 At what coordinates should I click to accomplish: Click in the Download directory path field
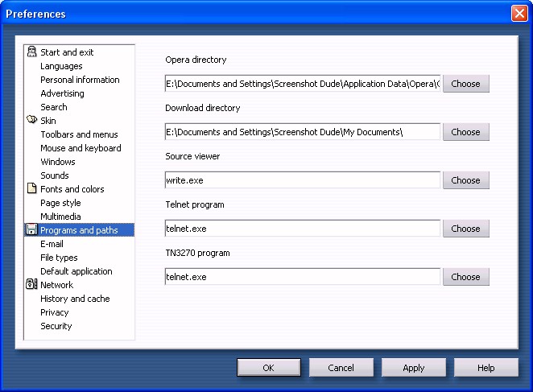303,132
